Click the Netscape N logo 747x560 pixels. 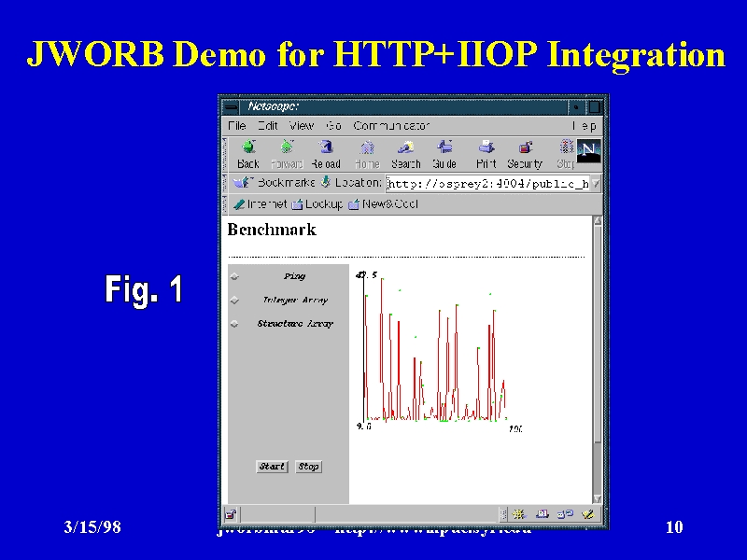[588, 151]
